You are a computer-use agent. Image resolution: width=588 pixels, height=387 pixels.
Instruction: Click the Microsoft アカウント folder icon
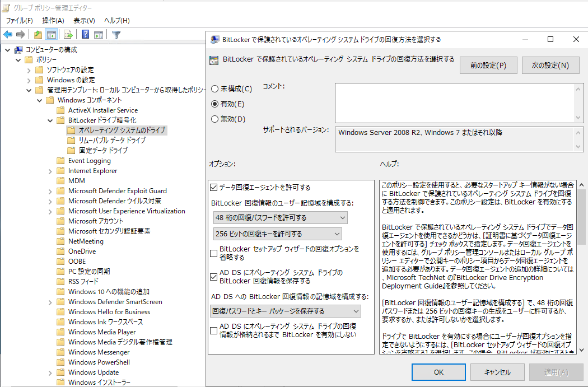(x=60, y=221)
